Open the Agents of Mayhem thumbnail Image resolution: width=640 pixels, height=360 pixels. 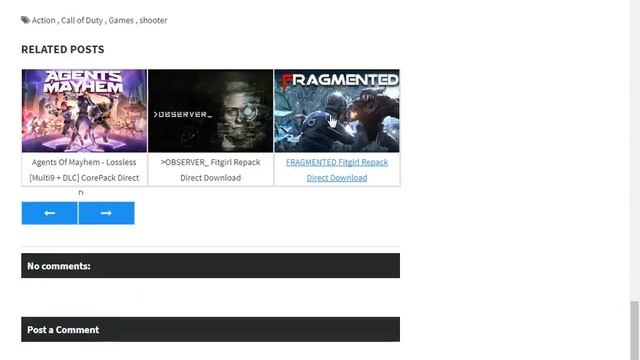84,111
